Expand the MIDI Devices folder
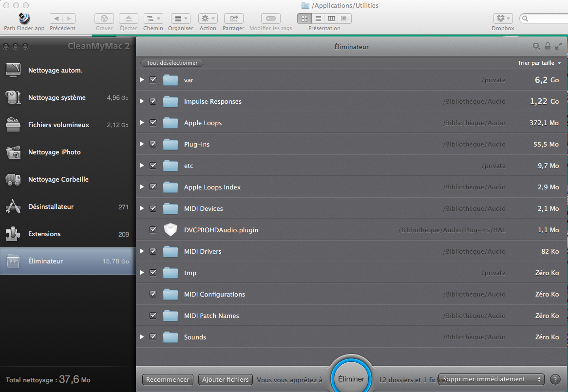Screen dimensions: 568x392 (142, 208)
